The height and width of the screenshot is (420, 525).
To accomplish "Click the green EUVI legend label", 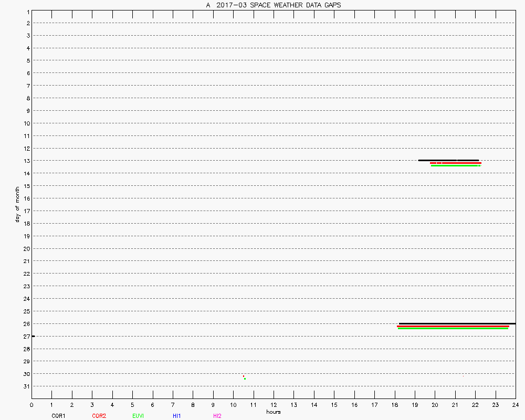I will (139, 416).
